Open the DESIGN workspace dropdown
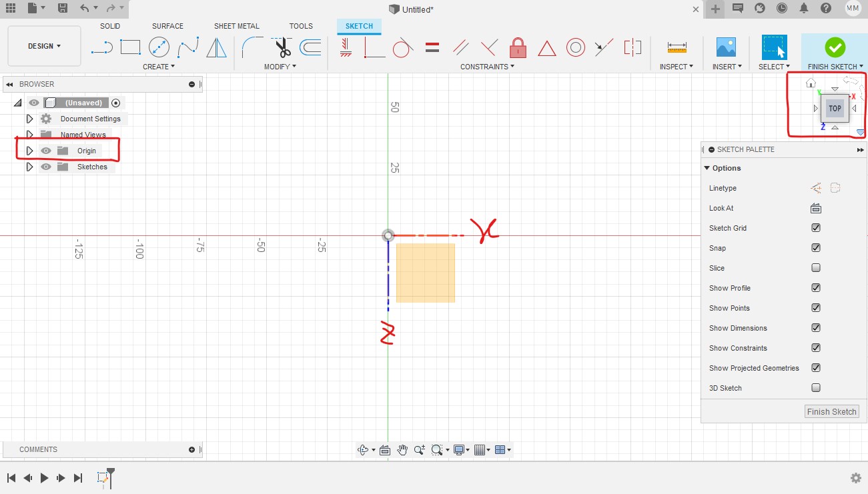Viewport: 868px width, 494px height. click(x=44, y=46)
